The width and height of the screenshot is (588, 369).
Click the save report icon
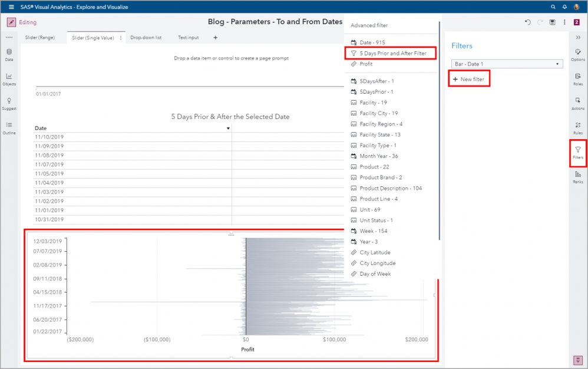click(553, 22)
